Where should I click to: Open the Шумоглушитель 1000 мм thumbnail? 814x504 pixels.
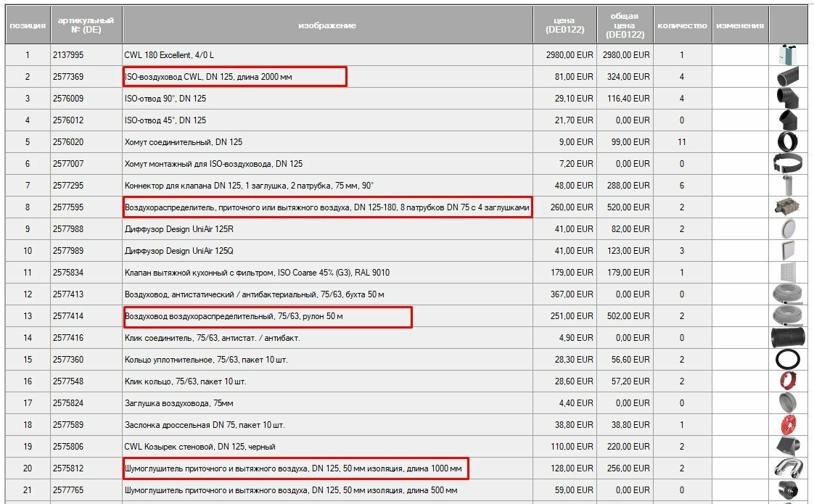[x=788, y=468]
